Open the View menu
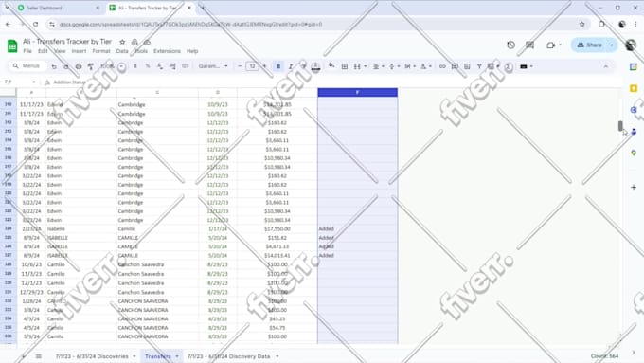The width and height of the screenshot is (644, 363). (60, 51)
